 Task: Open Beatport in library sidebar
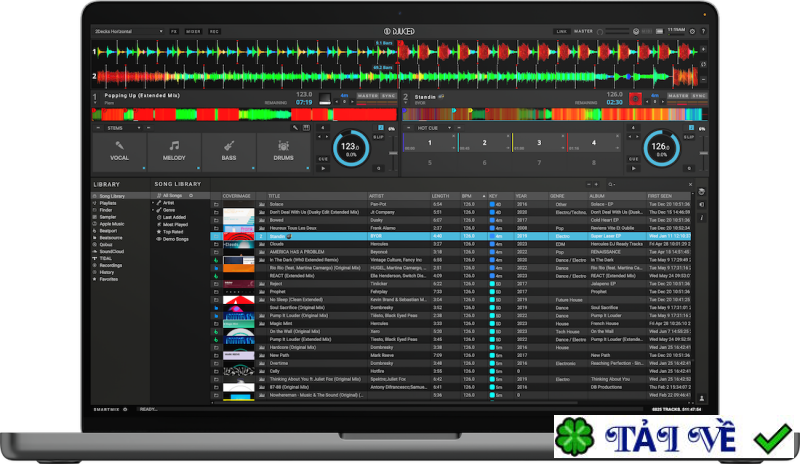click(x=108, y=231)
